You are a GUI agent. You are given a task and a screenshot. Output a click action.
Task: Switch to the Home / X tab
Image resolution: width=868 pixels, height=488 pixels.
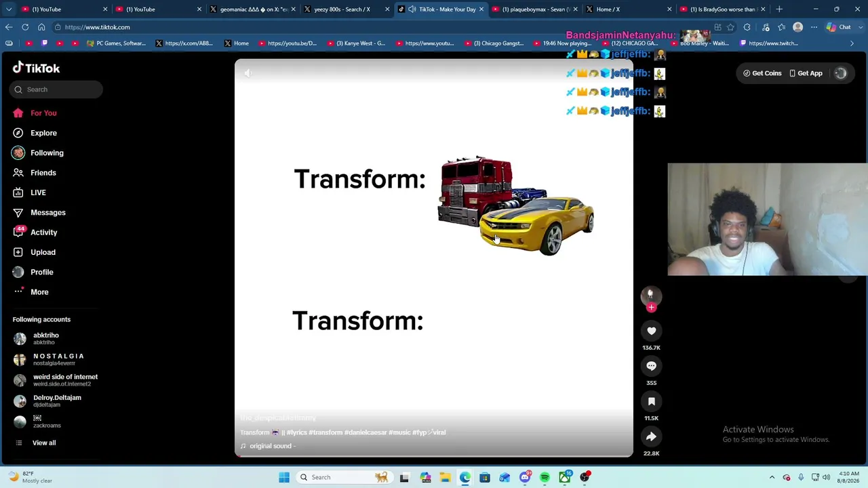(x=629, y=9)
